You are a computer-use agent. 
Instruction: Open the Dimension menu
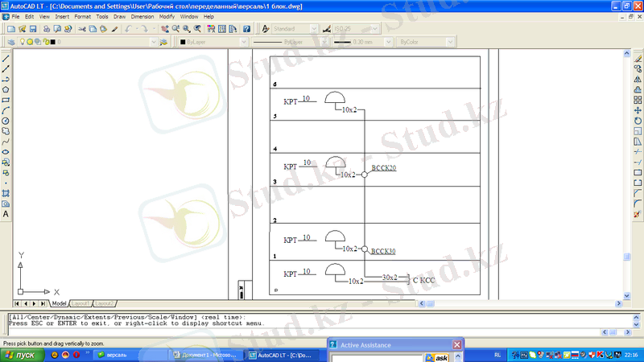click(x=142, y=16)
